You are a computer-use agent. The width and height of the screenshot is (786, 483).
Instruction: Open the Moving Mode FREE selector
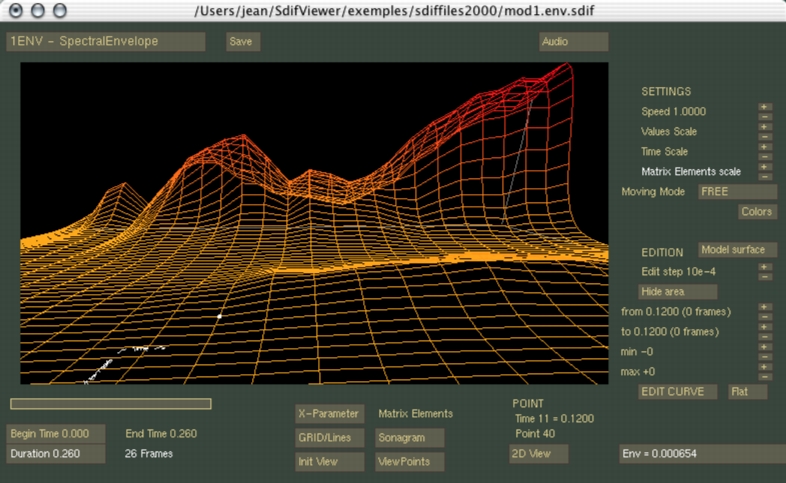(737, 191)
